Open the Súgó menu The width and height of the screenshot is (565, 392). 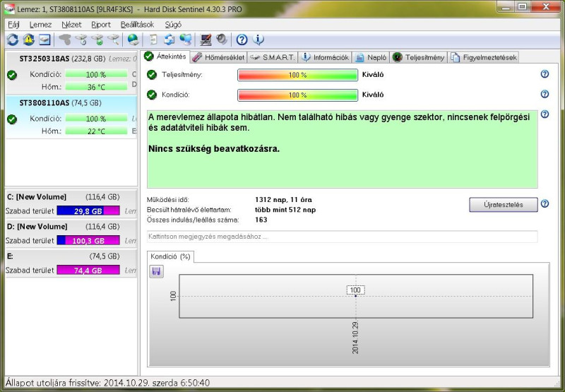tap(173, 25)
